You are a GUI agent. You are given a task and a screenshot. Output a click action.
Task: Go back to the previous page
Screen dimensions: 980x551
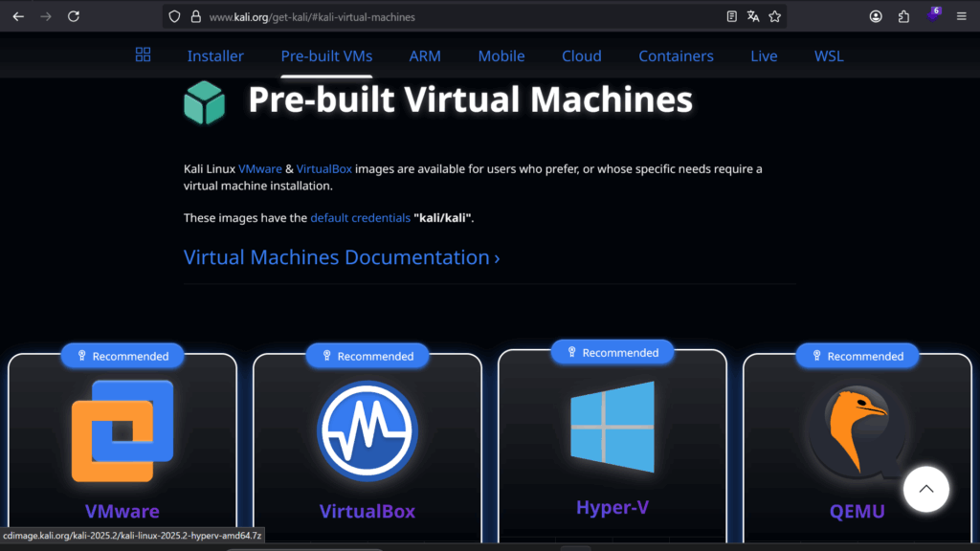(x=18, y=17)
